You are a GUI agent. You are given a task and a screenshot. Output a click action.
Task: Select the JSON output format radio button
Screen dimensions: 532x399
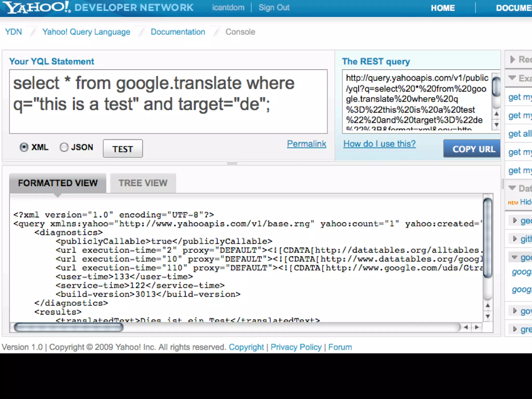pyautogui.click(x=64, y=147)
